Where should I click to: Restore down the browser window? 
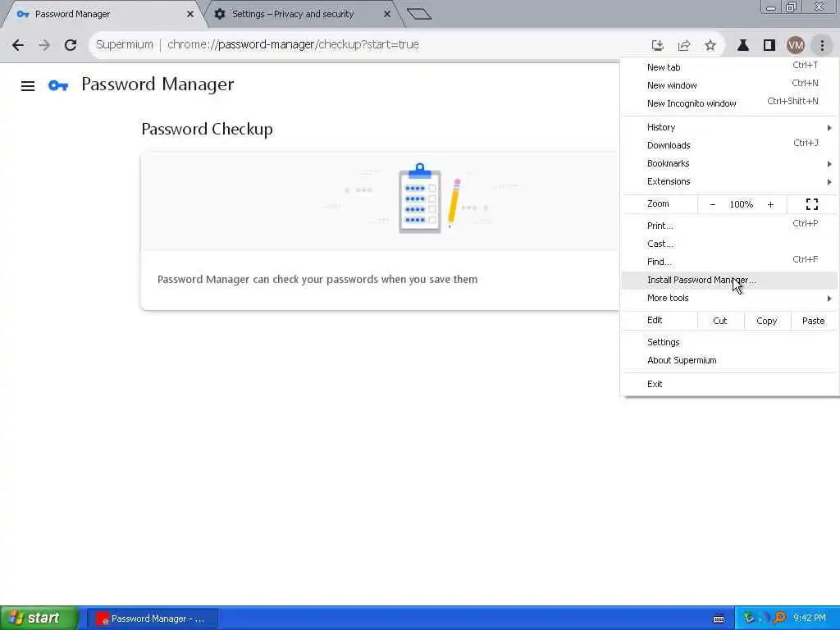(x=792, y=7)
